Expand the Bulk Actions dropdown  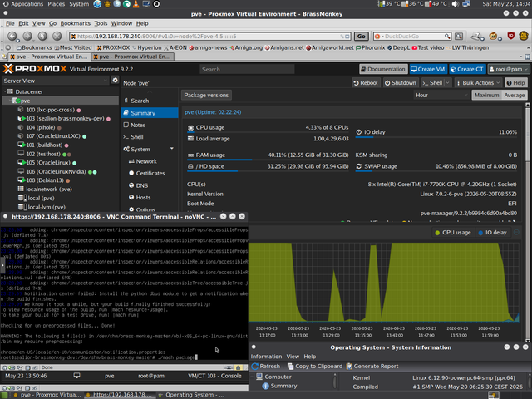click(478, 83)
